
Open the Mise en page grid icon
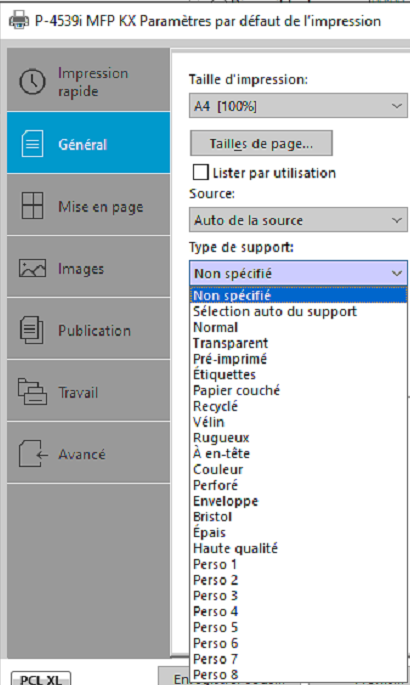32,205
